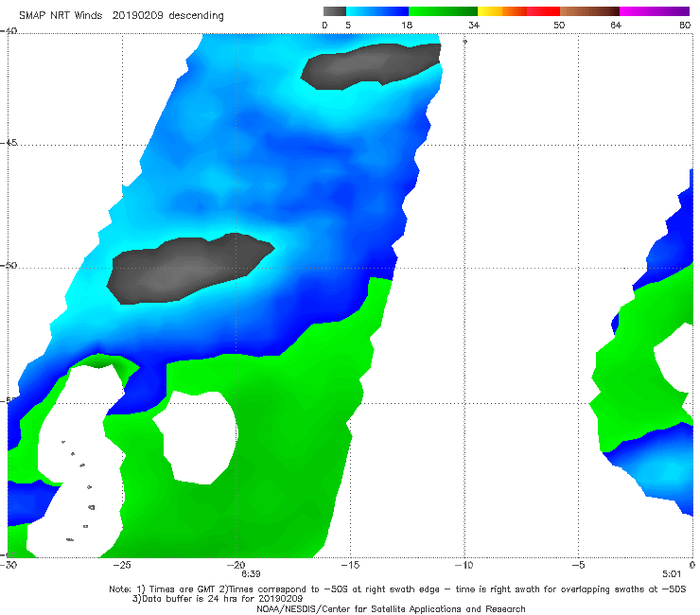Viewport: 700px width, 615px height.
Task: Click the note line starting 'Note: 1) Times are GMT'
Action: coord(397,589)
